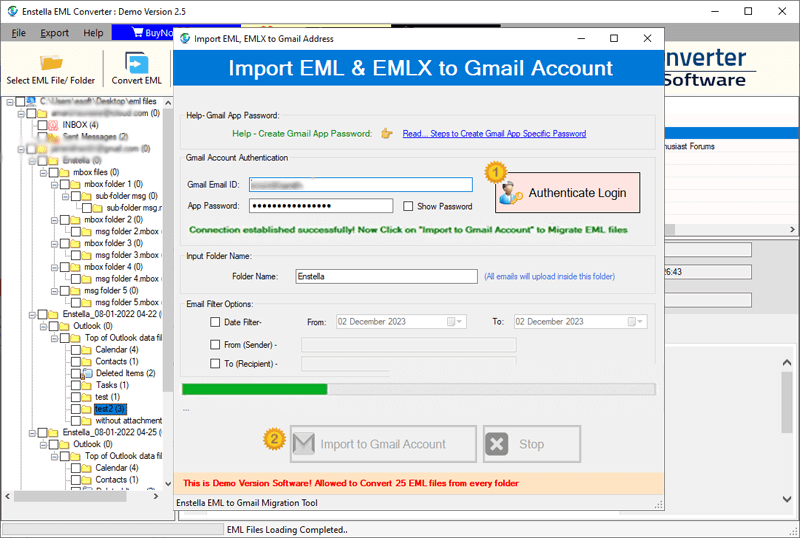Check the INBOX (4) tree checkbox
The width and height of the screenshot is (800, 538).
pos(43,125)
